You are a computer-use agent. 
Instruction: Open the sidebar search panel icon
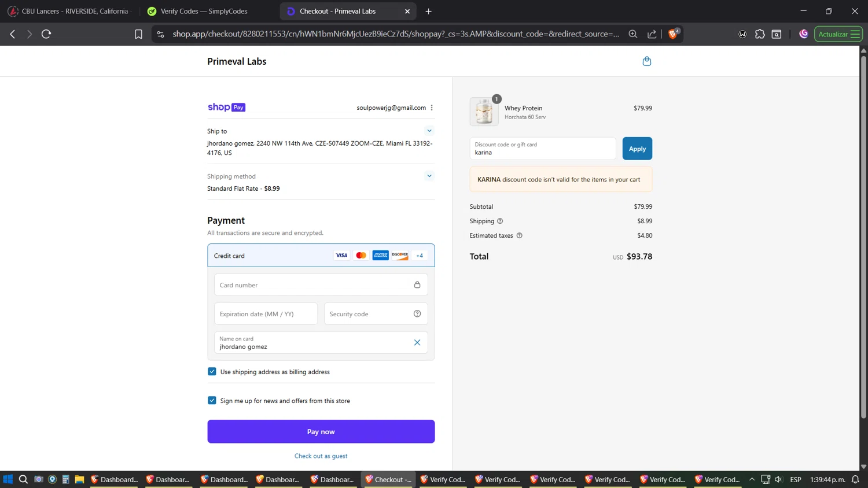777,34
